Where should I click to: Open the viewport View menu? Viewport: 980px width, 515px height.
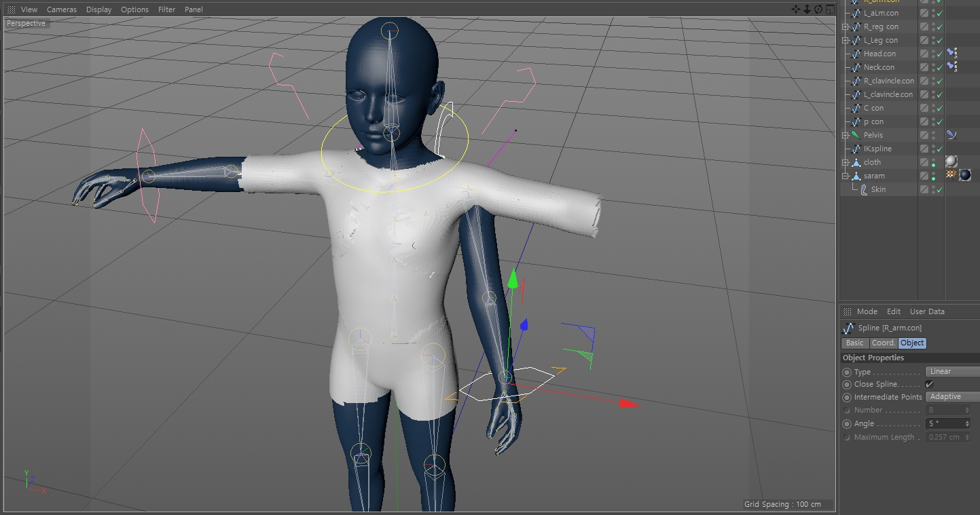29,9
